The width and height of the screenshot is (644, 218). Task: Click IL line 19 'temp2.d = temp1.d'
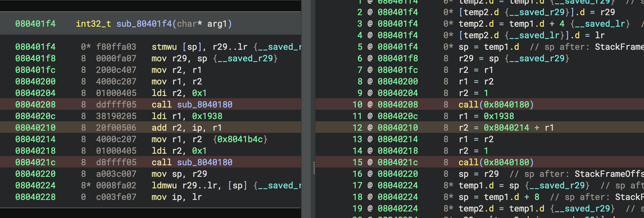501,209
